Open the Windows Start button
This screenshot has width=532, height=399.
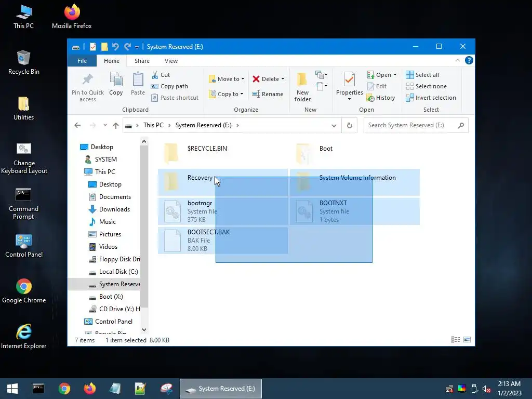click(x=12, y=389)
